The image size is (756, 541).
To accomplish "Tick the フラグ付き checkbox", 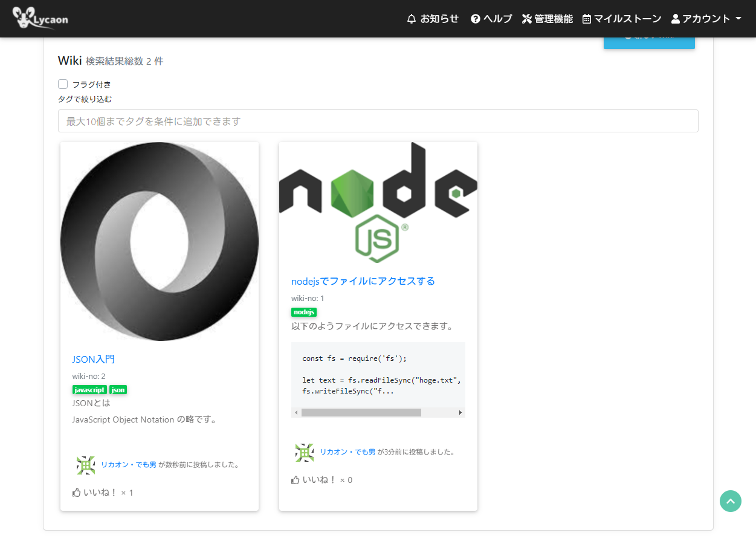I will pos(63,84).
